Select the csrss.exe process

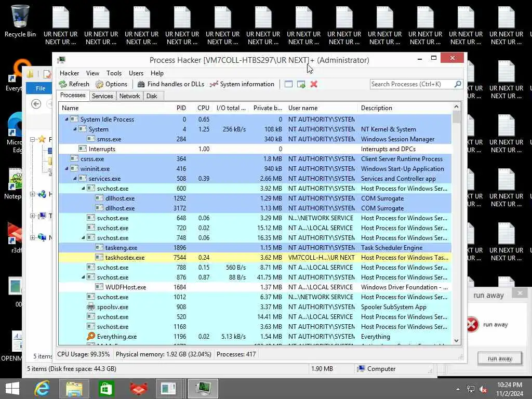255,159
